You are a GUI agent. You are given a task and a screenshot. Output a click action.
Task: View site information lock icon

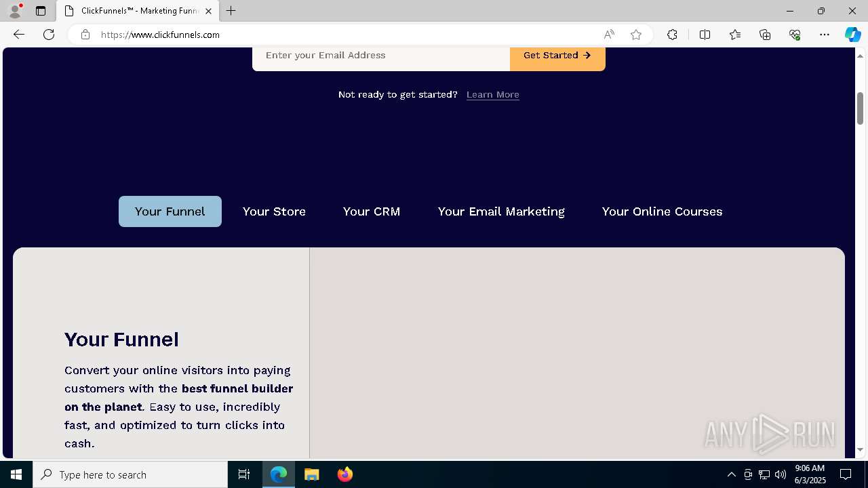(x=85, y=35)
